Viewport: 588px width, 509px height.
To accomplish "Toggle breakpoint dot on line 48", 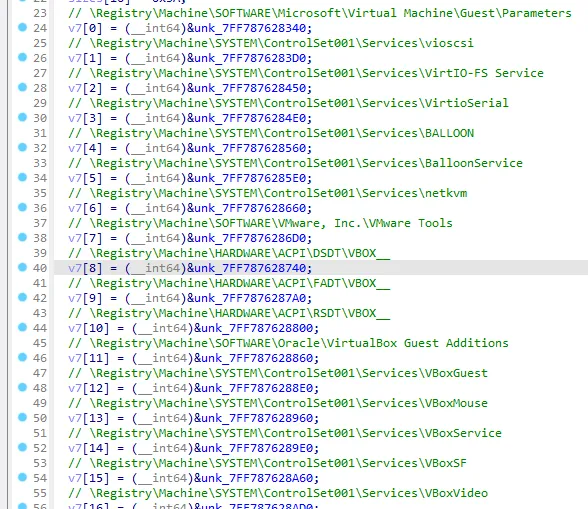I will (x=22, y=387).
